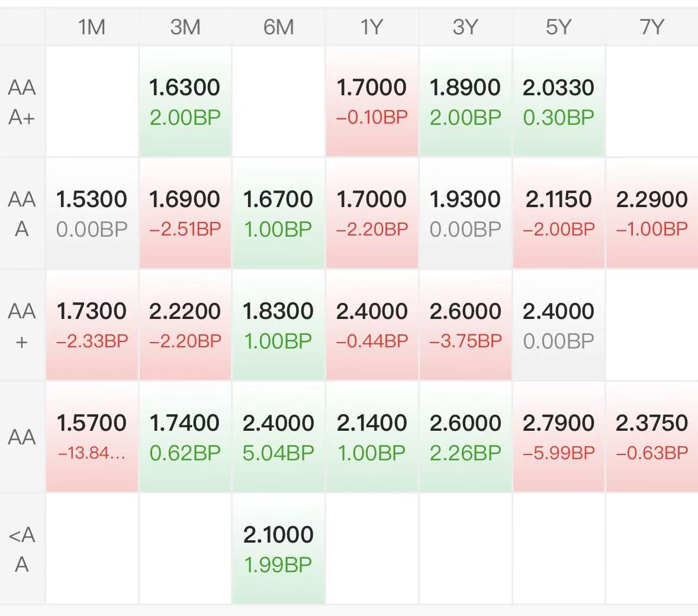Click the AAA+ 5Y cell showing 2.0330
Image resolution: width=698 pixels, height=616 pixels.
(x=558, y=102)
